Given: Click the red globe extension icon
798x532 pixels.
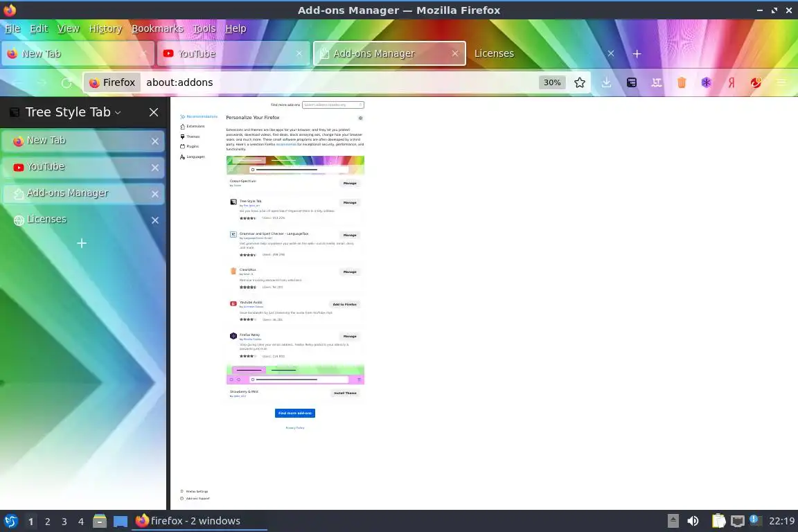Looking at the screenshot, I should coord(756,82).
